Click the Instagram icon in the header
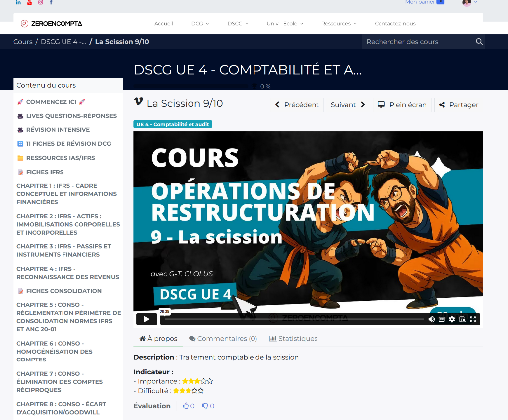Viewport: 508px width, 420px height. pyautogui.click(x=40, y=3)
